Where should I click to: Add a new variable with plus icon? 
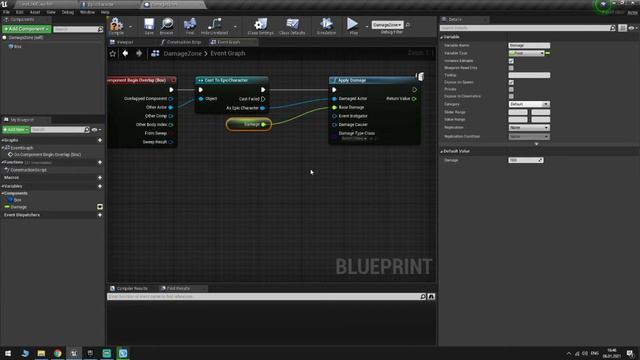point(100,186)
